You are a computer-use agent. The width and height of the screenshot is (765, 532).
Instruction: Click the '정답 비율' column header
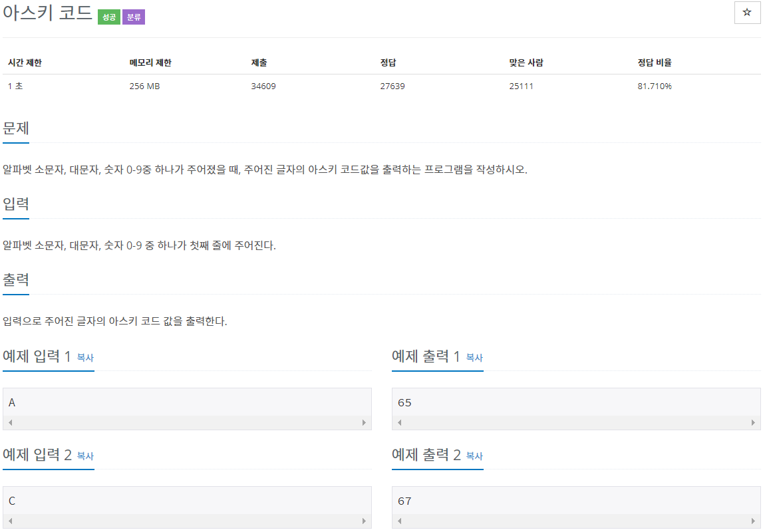pyautogui.click(x=655, y=63)
